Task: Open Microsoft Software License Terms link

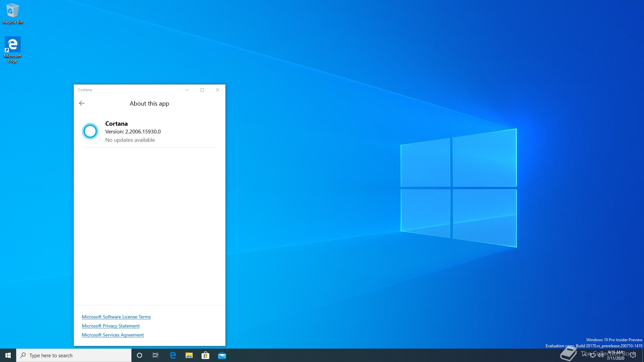Action: 116,317
